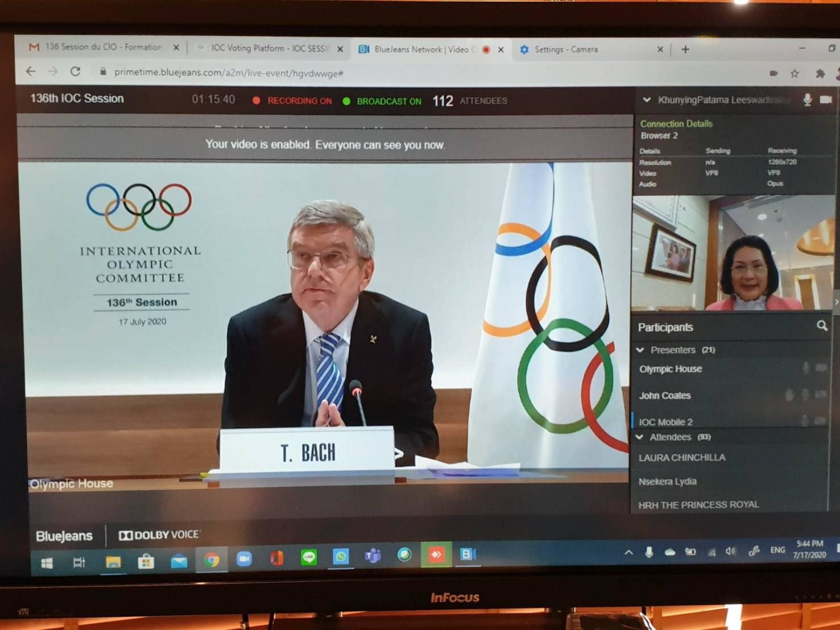The height and width of the screenshot is (630, 840).
Task: Search participants with the magnifier icon
Action: pyautogui.click(x=822, y=325)
